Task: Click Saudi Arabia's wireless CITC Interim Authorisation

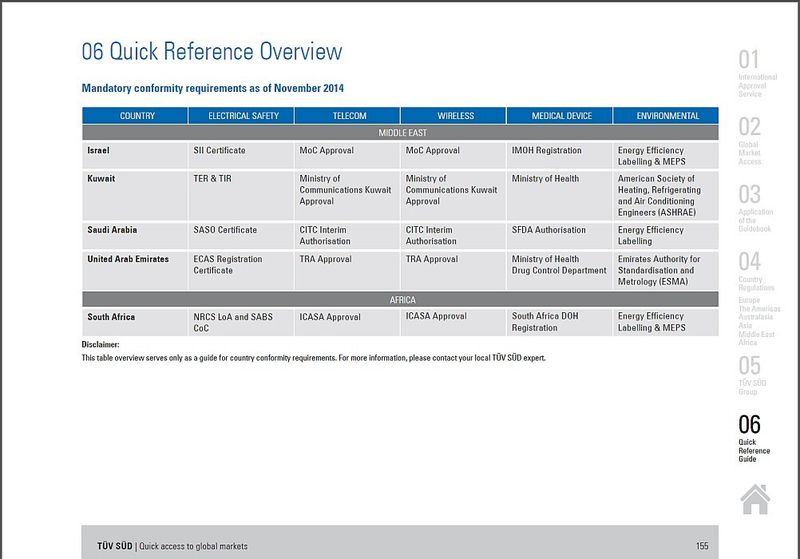Action: click(454, 236)
